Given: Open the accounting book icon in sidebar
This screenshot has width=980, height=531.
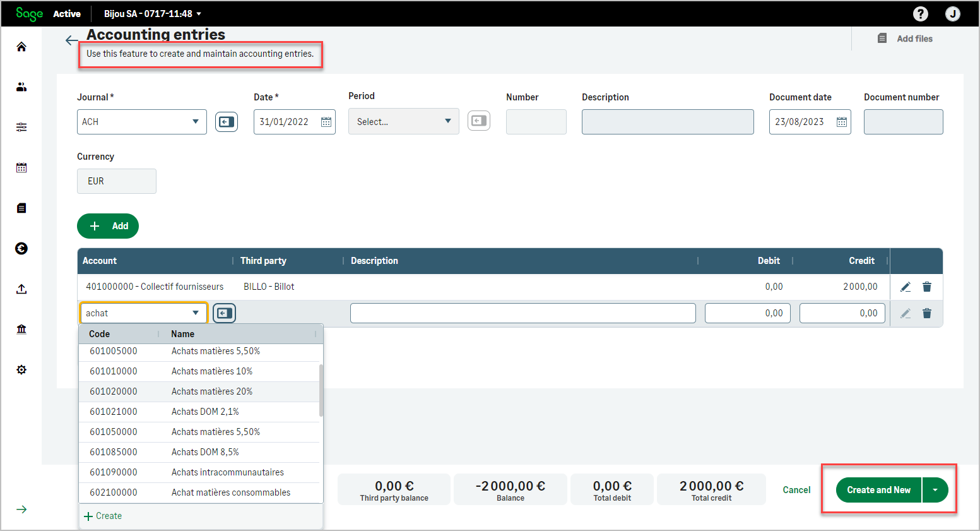Looking at the screenshot, I should (x=21, y=208).
